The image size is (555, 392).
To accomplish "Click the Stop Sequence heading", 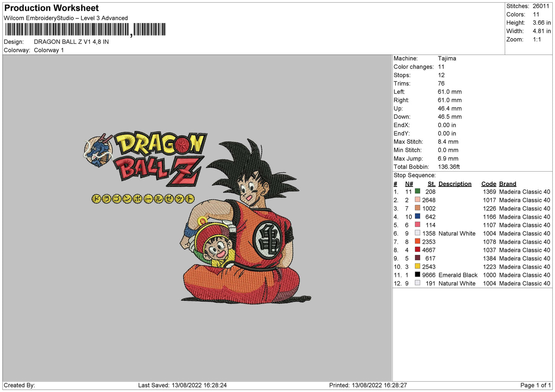I will pos(414,175).
